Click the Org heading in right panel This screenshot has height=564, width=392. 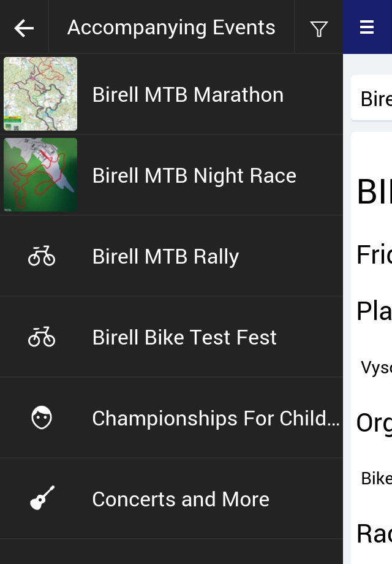[x=374, y=423]
